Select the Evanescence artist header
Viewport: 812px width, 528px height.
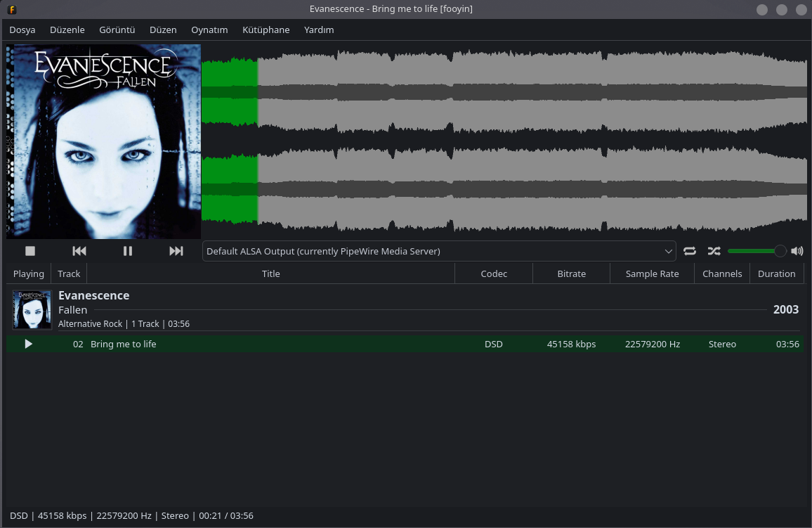[x=93, y=295]
